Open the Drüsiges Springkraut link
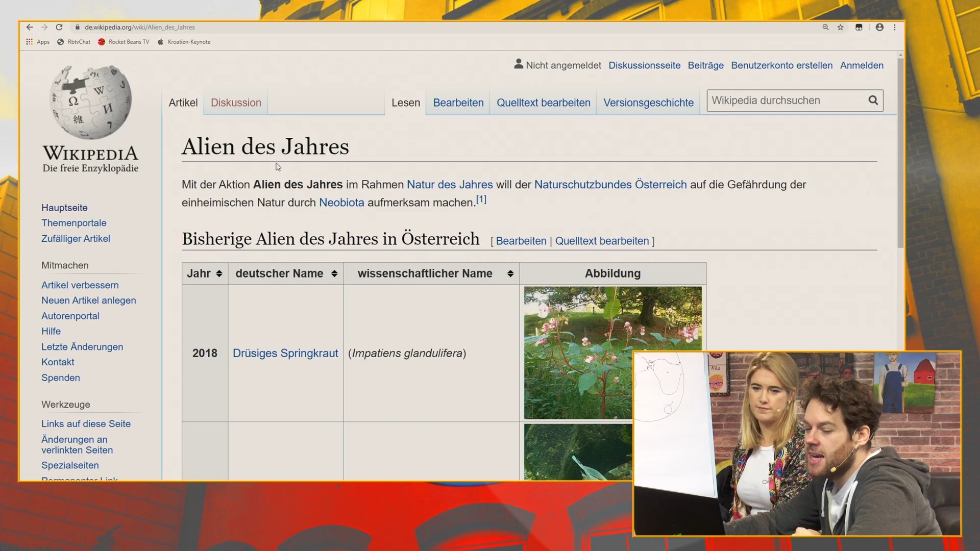Viewport: 980px width, 551px height. click(x=285, y=353)
